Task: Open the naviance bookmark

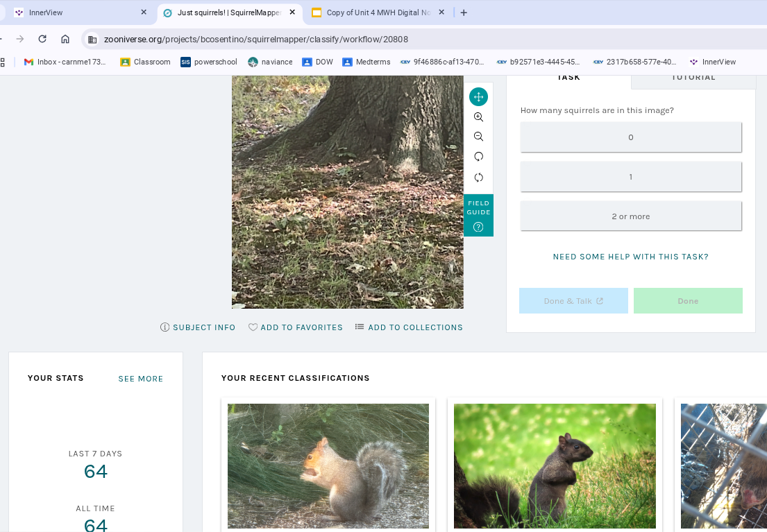Action: [x=271, y=62]
